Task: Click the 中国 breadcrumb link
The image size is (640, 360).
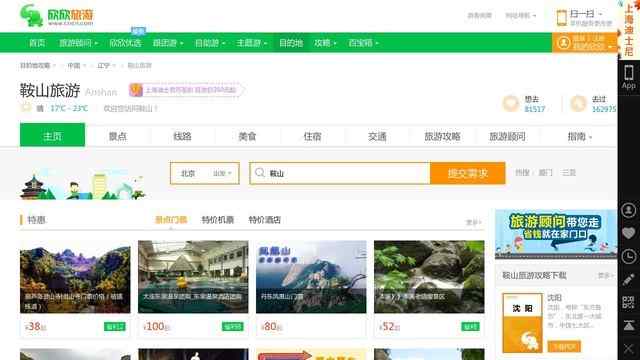Action: click(x=74, y=65)
